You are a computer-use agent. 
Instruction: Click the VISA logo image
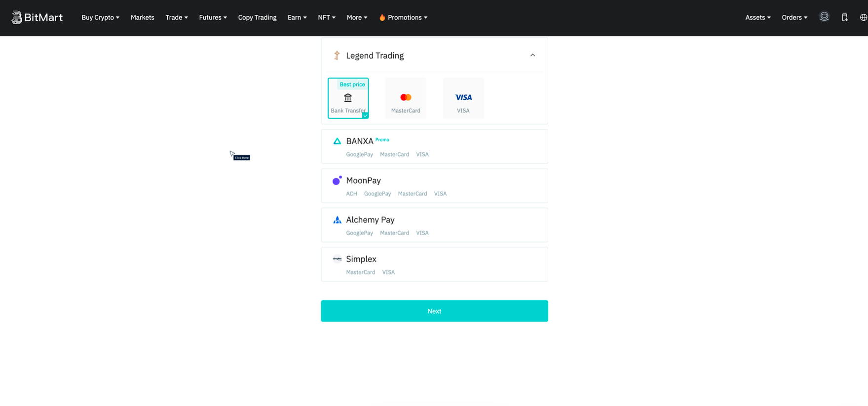463,97
